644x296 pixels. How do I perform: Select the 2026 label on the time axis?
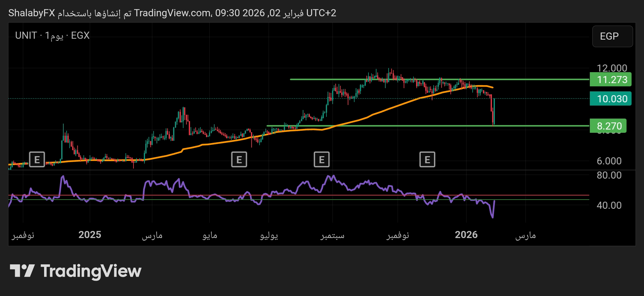466,235
